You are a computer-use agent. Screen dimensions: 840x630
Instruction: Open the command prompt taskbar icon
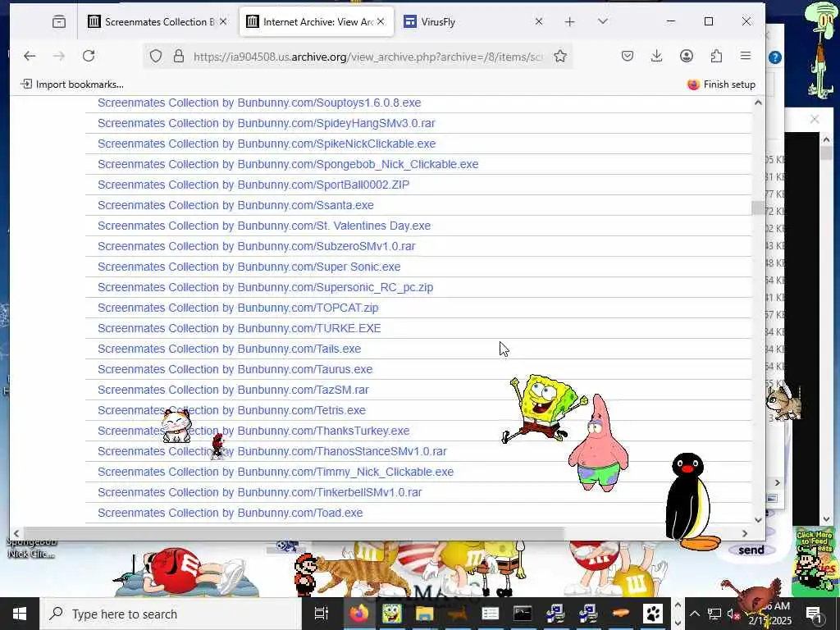523,614
